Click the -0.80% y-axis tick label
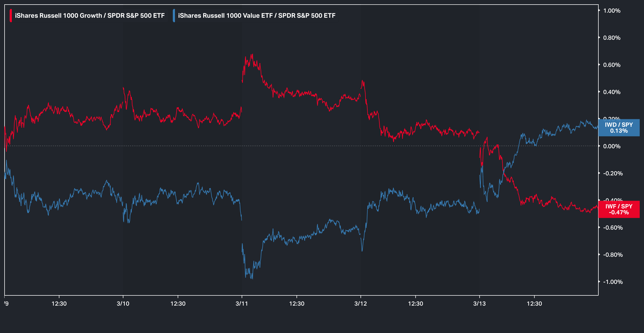Screen dimensions: 644x333 [613, 255]
